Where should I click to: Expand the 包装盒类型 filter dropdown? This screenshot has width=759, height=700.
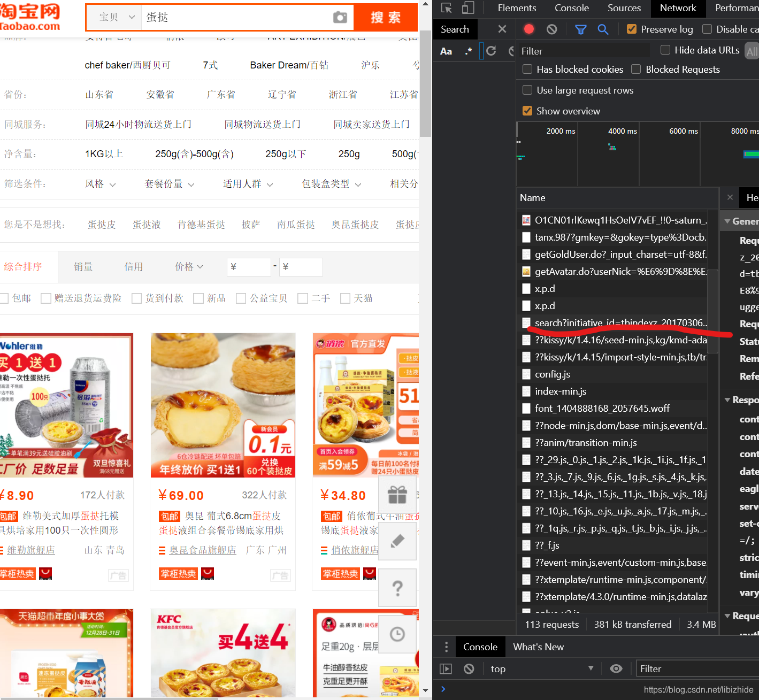pyautogui.click(x=332, y=184)
